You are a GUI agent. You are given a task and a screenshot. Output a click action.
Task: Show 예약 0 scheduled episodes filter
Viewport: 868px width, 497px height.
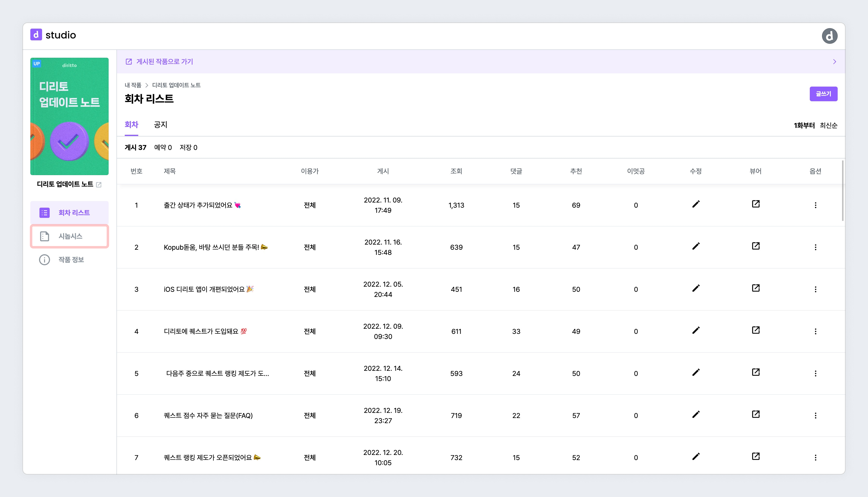(x=163, y=147)
